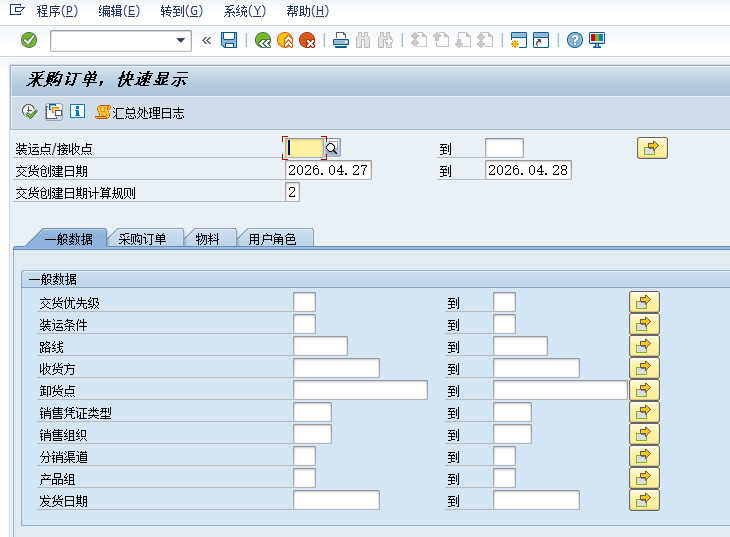730x537 pixels.
Task: Click the 汇总处理日志 button
Action: 140,113
